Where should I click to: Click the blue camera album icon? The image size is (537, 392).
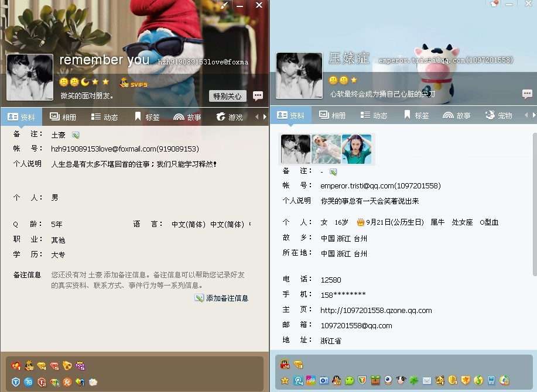[324, 380]
